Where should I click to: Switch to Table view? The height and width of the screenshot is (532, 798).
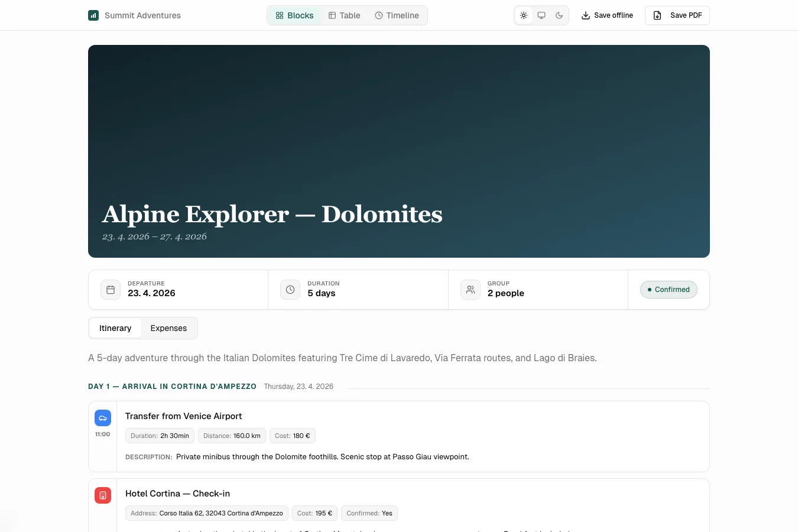pyautogui.click(x=344, y=15)
